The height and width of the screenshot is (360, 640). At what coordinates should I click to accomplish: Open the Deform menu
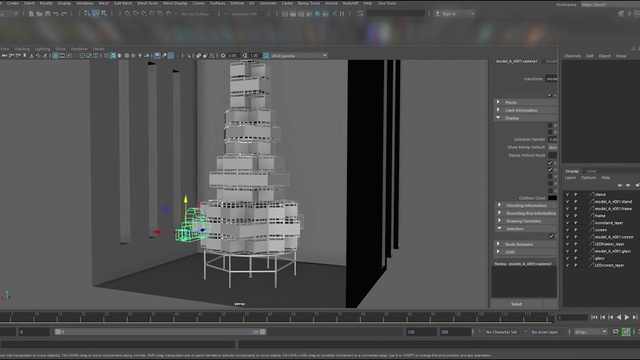click(237, 3)
